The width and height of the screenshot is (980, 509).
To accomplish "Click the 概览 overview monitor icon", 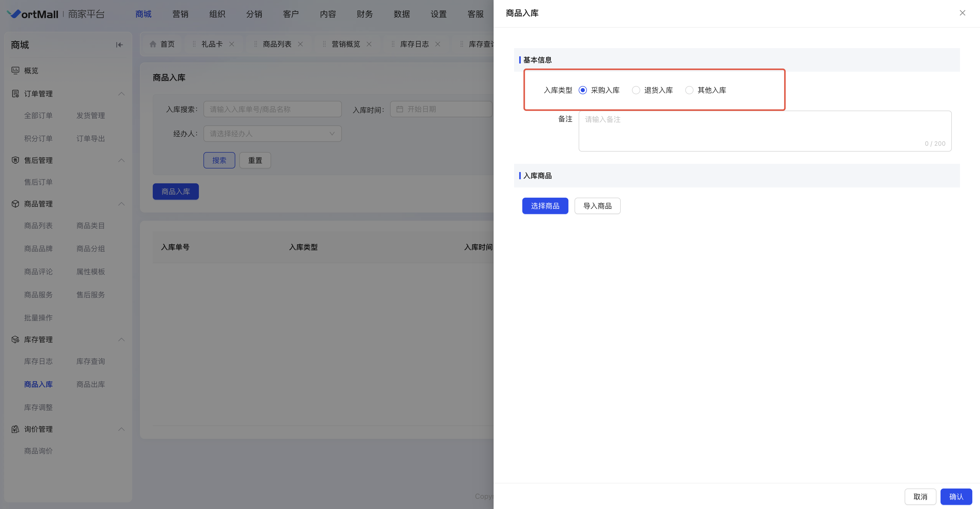I will pyautogui.click(x=15, y=70).
